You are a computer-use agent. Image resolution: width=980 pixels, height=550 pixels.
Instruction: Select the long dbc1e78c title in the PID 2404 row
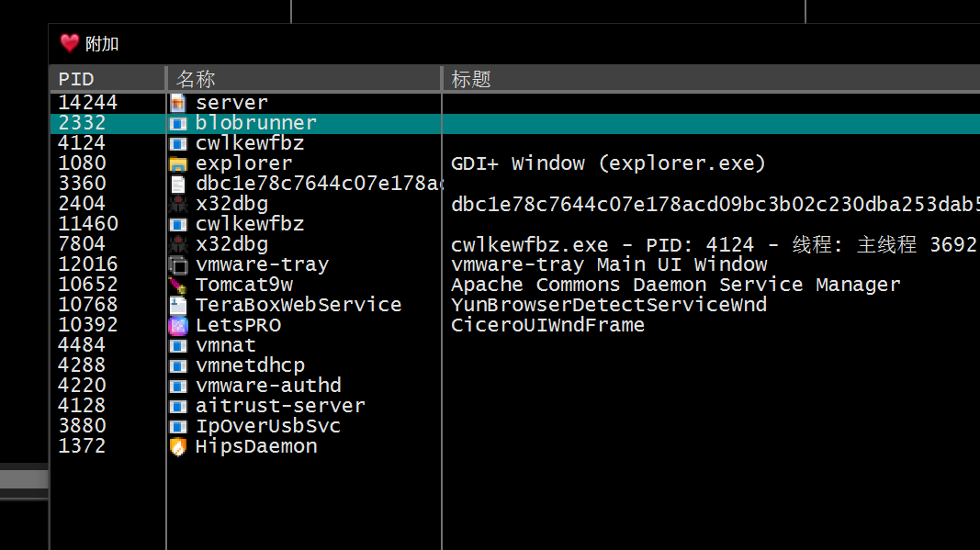click(x=715, y=205)
